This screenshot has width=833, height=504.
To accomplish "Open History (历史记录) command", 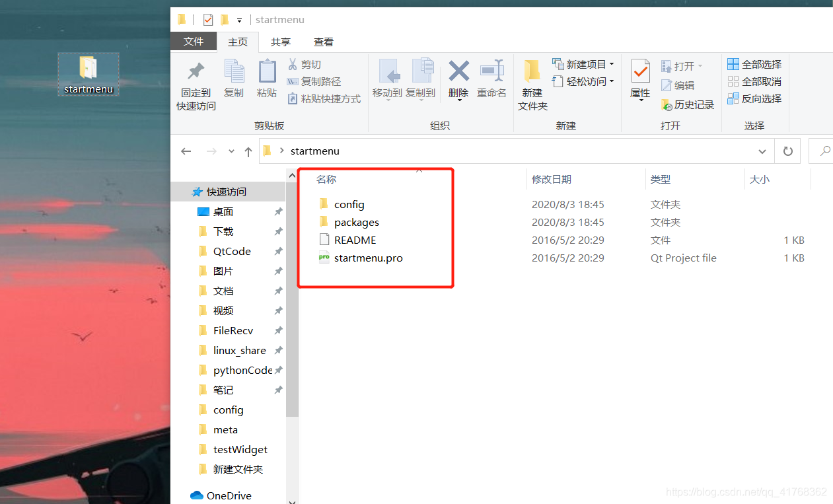I will click(x=688, y=104).
